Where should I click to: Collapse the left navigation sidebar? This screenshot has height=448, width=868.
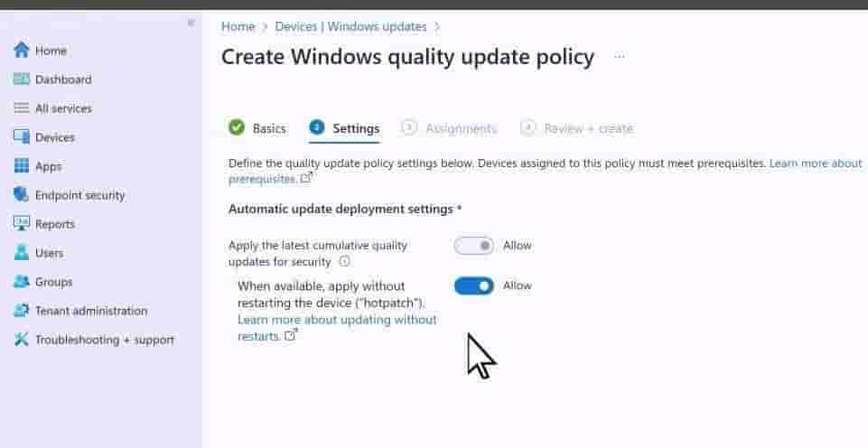coord(191,23)
